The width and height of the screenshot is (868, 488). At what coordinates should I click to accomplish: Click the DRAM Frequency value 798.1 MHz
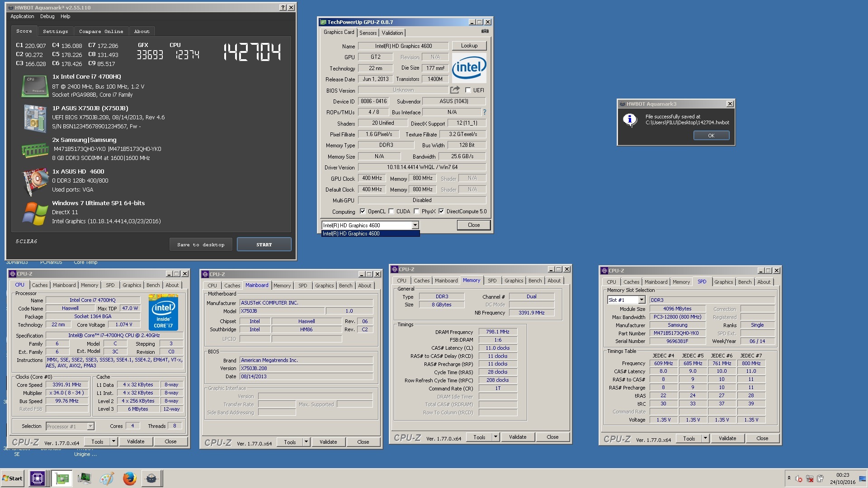coord(497,332)
